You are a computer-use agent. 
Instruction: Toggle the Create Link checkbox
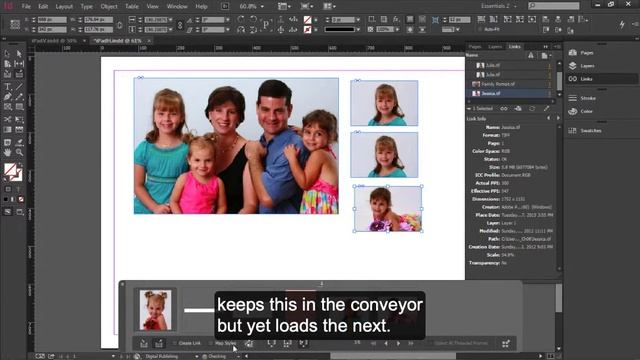(175, 343)
